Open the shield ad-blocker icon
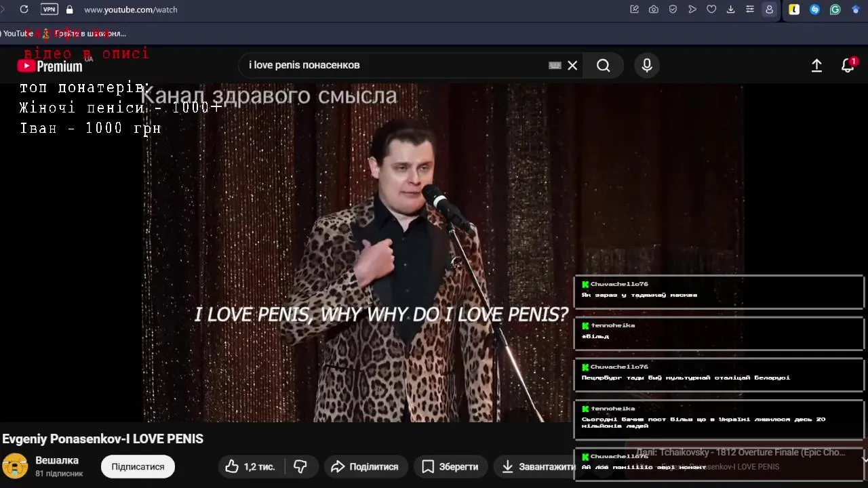The width and height of the screenshot is (868, 488). [x=673, y=9]
